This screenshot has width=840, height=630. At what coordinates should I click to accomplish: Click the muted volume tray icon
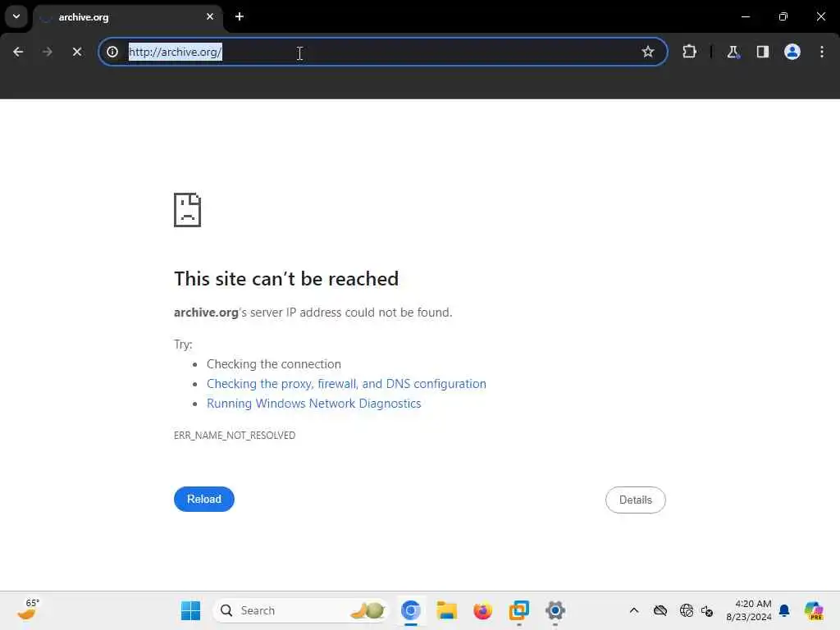[707, 610]
